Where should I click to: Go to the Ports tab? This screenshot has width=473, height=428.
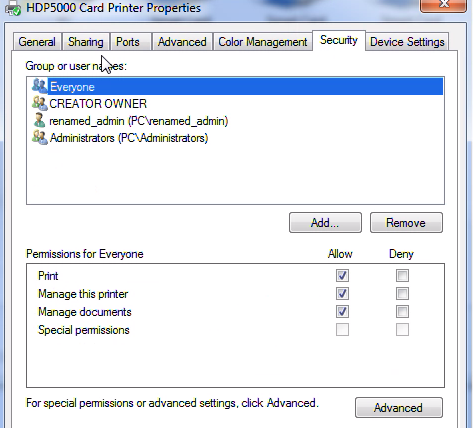(x=128, y=42)
